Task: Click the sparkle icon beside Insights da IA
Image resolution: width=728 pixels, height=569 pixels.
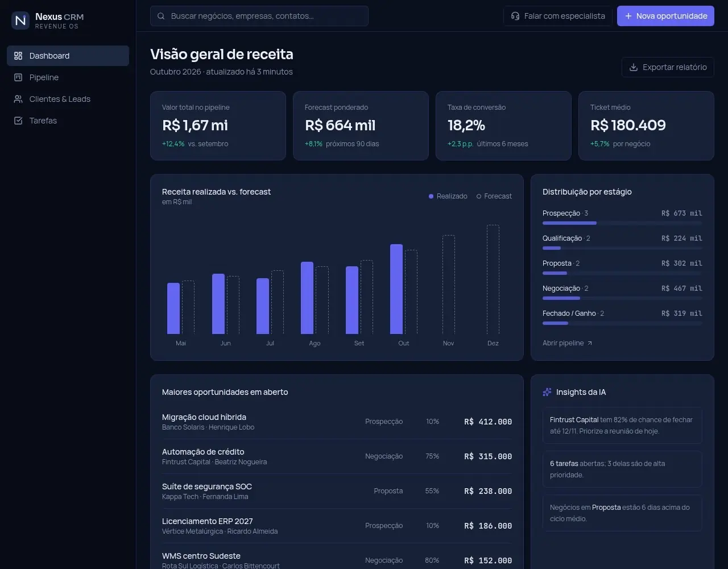Action: (547, 392)
